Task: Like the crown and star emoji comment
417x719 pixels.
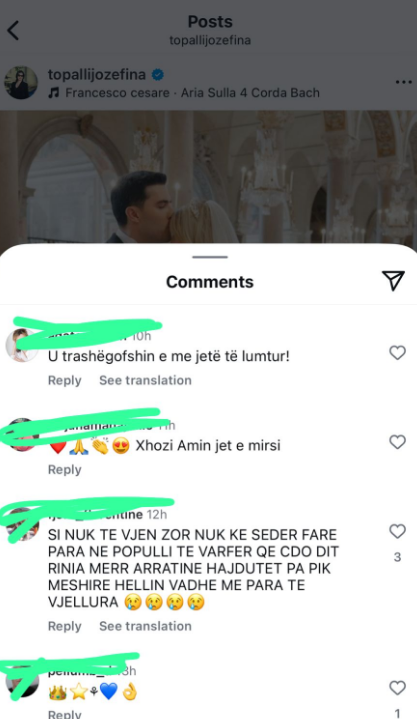Action: pyautogui.click(x=397, y=688)
